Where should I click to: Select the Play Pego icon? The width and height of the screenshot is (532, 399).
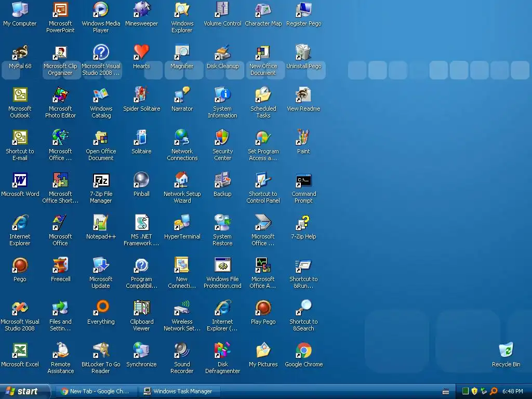click(263, 308)
